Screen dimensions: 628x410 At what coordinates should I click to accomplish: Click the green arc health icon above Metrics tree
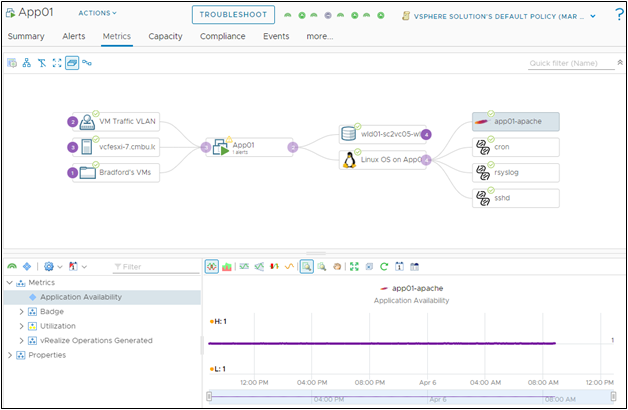[x=12, y=266]
